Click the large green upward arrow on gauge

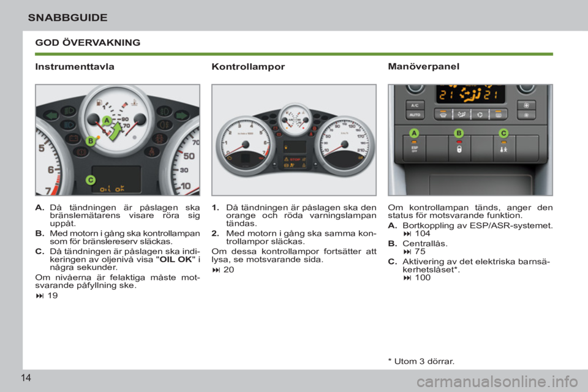click(116, 132)
